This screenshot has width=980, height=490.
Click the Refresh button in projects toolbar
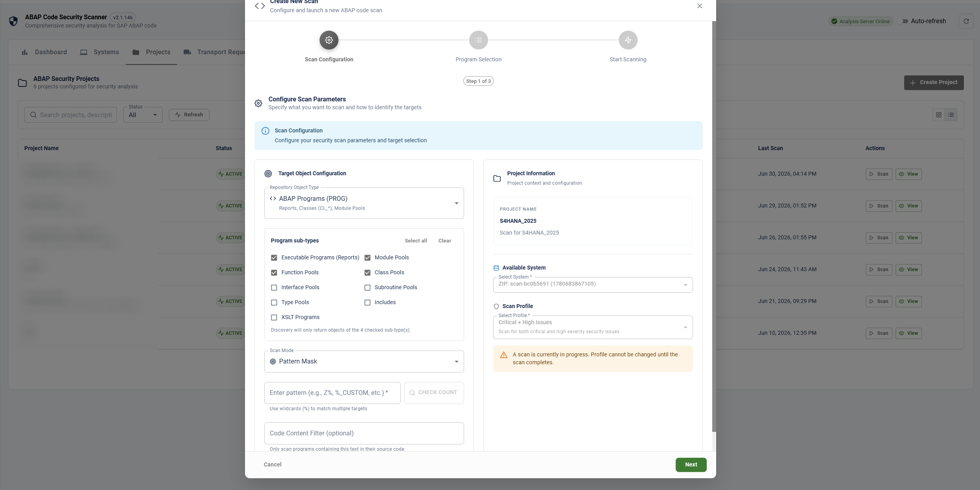tap(189, 115)
